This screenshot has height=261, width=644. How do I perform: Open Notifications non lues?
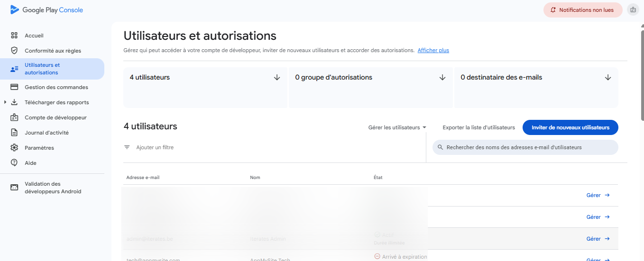(583, 10)
